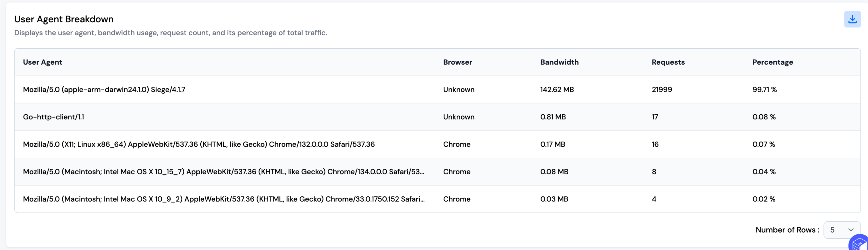Click the User Agent Breakdown heading
868x250 pixels.
64,19
